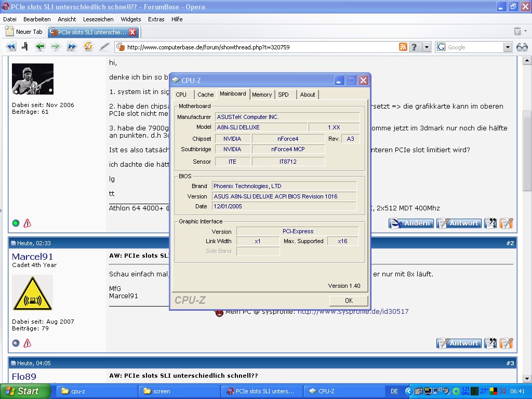Open the Bearbeiten menu
The width and height of the screenshot is (532, 399).
pyautogui.click(x=37, y=19)
